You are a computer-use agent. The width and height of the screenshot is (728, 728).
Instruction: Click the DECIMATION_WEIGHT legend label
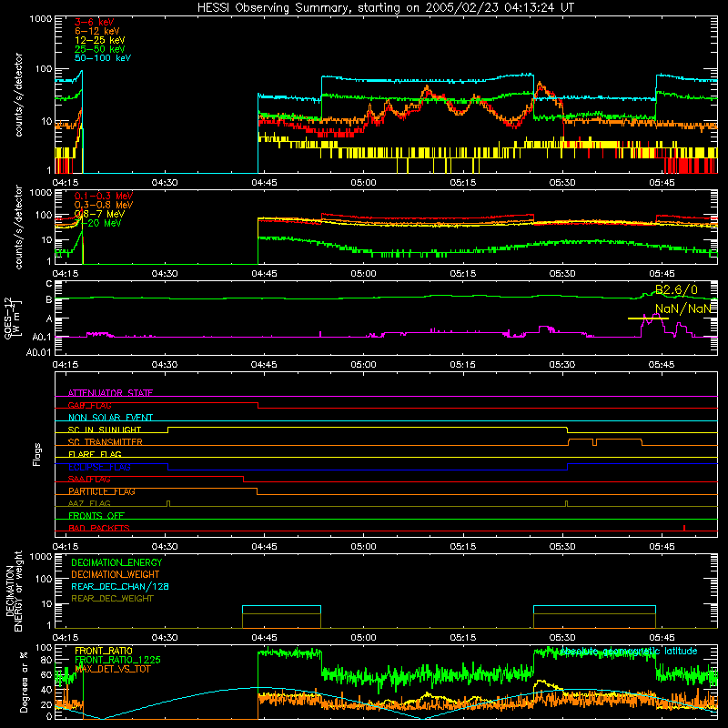[116, 574]
